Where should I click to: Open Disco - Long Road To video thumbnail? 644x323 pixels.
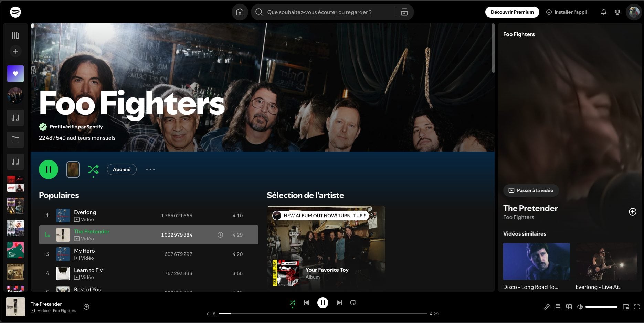point(536,262)
